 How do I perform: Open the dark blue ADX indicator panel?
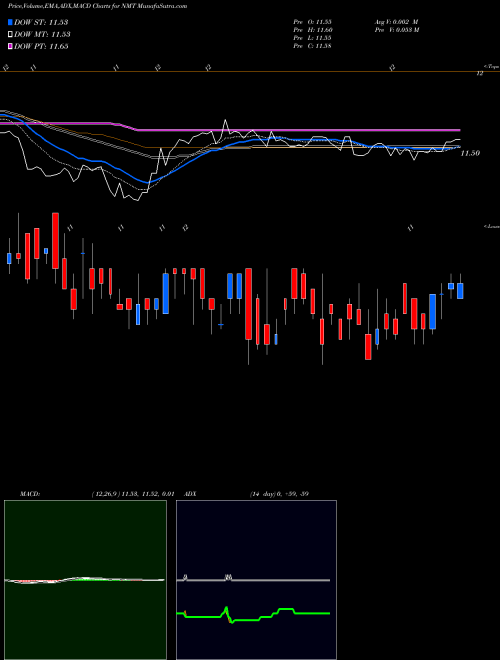tap(256, 580)
